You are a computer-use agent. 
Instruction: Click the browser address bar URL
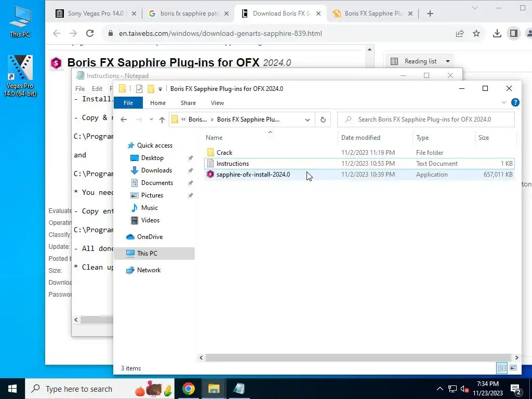[220, 33]
